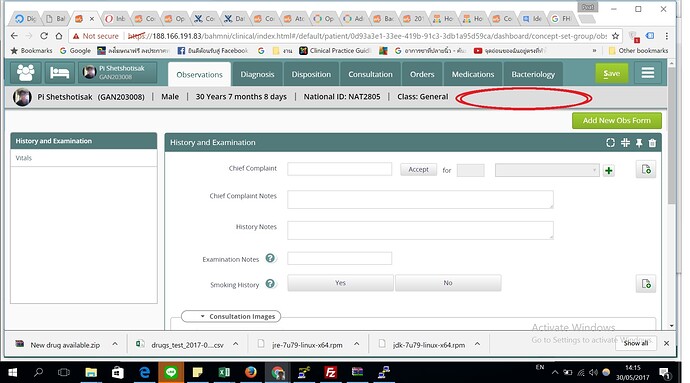Viewport: 690px width, 383px height.
Task: Select Yes for Smoking History
Action: 340,283
